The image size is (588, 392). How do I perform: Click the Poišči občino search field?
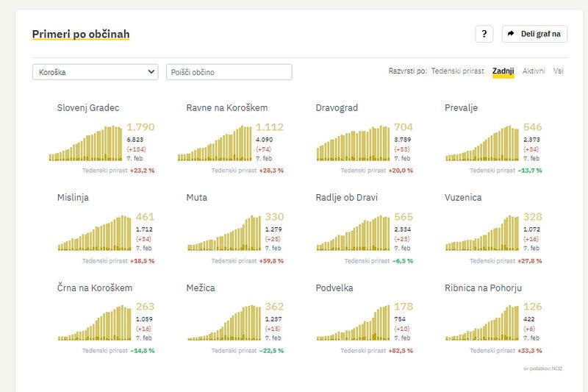coord(229,72)
